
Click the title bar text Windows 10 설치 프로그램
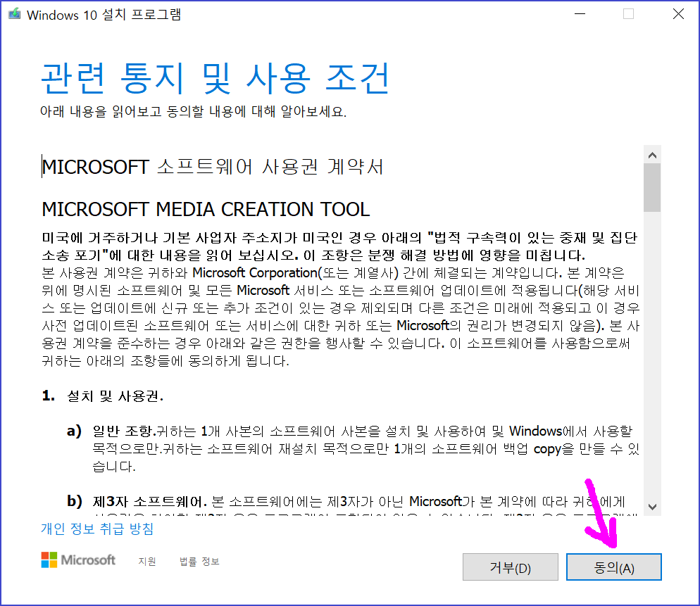(104, 15)
